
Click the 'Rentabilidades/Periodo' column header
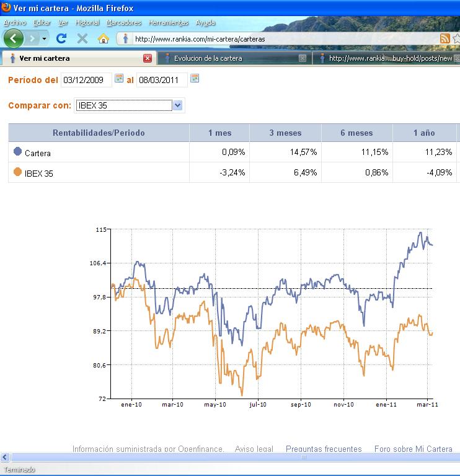point(99,133)
